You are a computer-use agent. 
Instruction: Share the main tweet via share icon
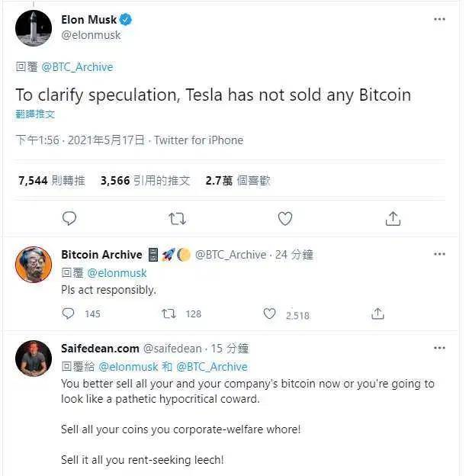click(x=393, y=219)
